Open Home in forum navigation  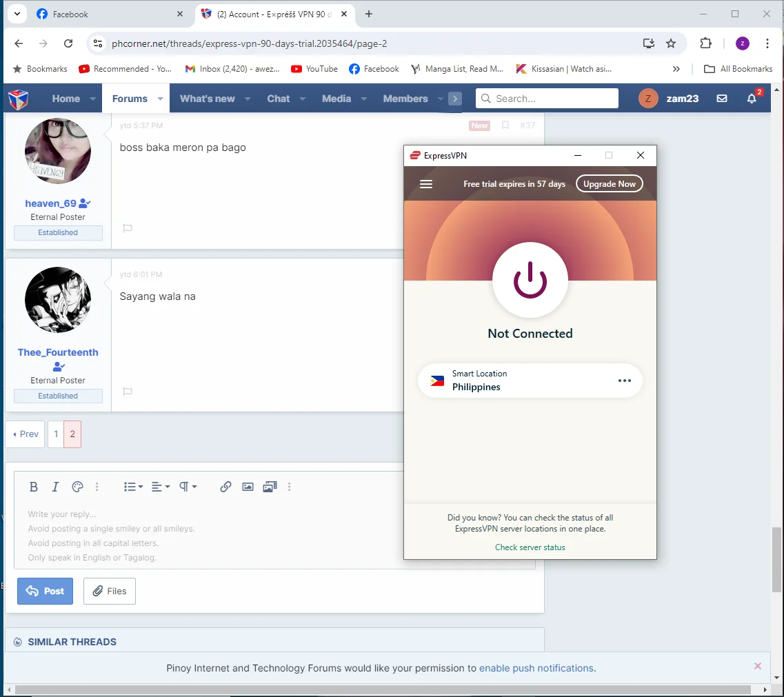[x=66, y=99]
